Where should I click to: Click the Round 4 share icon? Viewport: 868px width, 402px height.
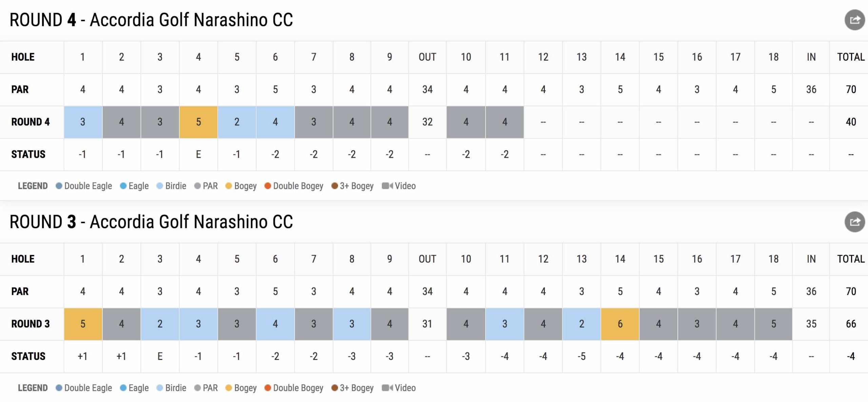[x=854, y=20]
